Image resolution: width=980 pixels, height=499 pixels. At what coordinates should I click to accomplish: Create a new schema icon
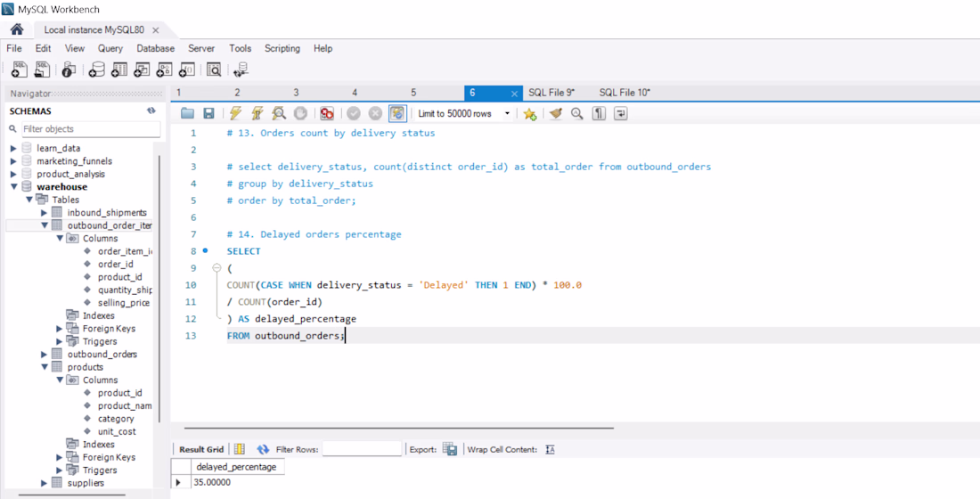tap(96, 70)
